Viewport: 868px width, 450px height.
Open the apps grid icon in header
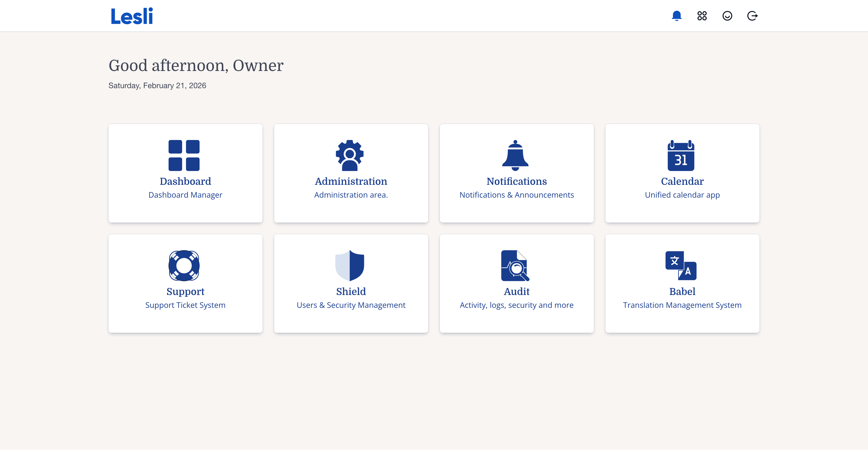pos(702,16)
